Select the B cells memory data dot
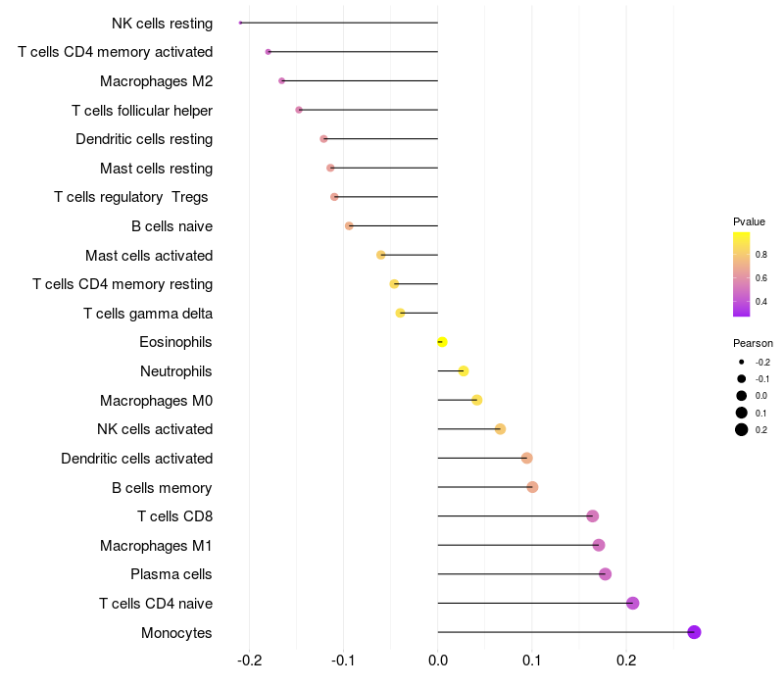This screenshot has height=686, width=784. (532, 487)
